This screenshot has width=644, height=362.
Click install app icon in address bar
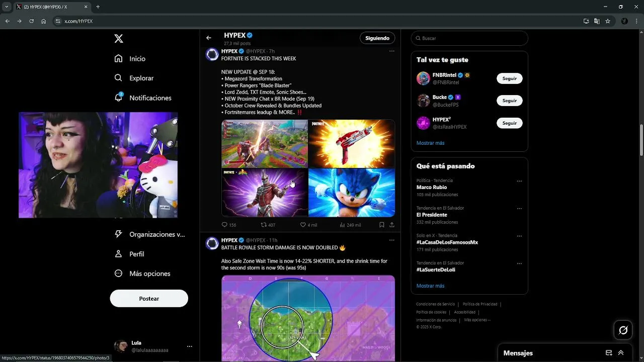coord(586,21)
